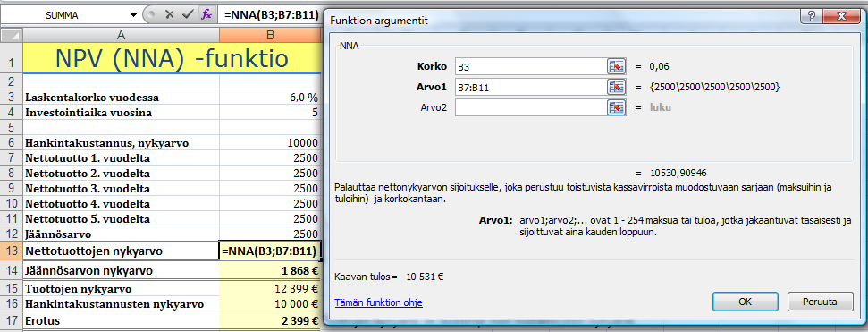Click the dialog help question mark icon
Viewport: 868px width, 332px height.
click(x=812, y=17)
